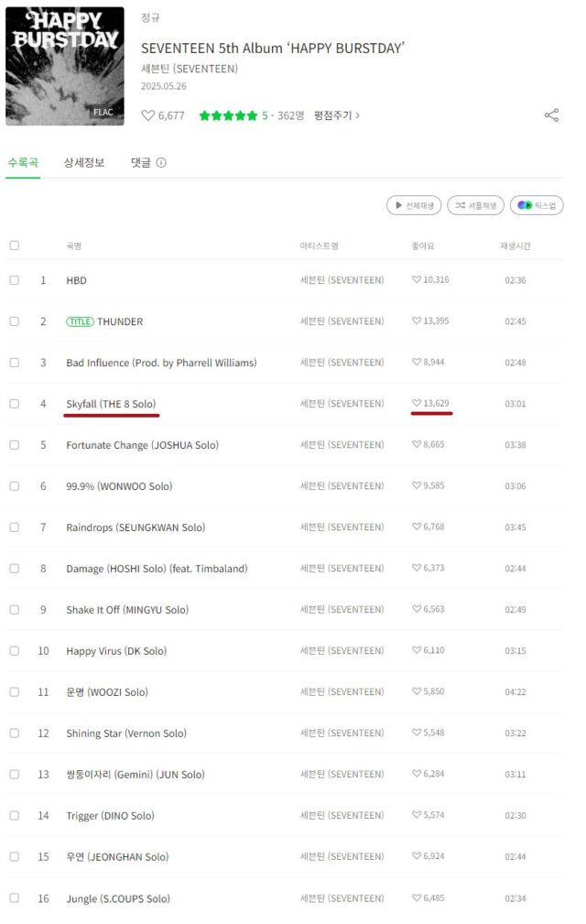This screenshot has width=586, height=924.
Task: Like the track THUNDER via its heart
Action: pyautogui.click(x=417, y=321)
